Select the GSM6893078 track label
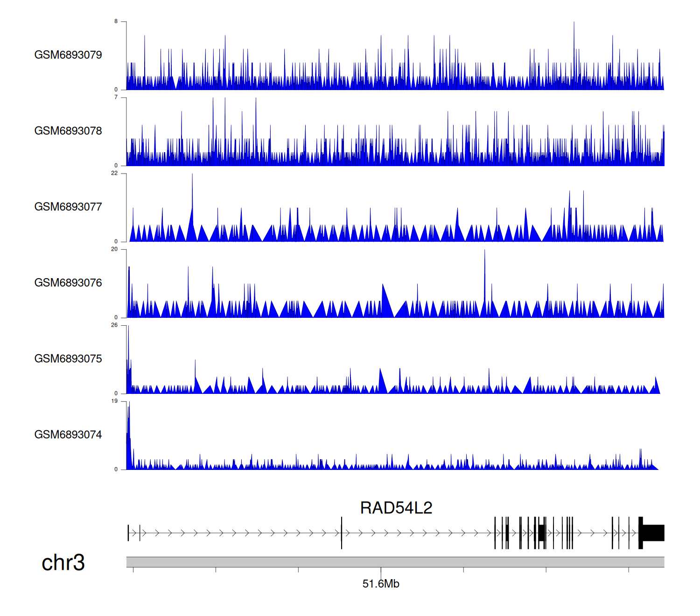The height and width of the screenshot is (616, 700). [x=68, y=131]
